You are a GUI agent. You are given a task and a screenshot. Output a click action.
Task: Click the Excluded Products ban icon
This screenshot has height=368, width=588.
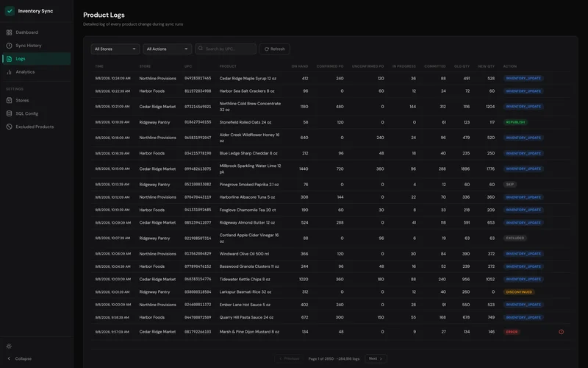pyautogui.click(x=9, y=127)
